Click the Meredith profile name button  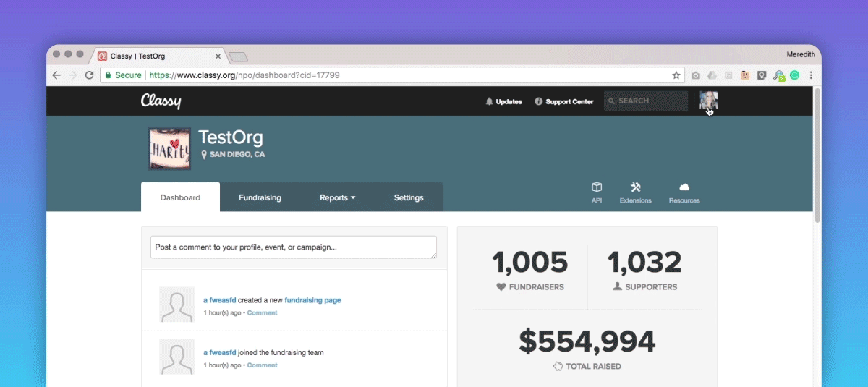[801, 54]
